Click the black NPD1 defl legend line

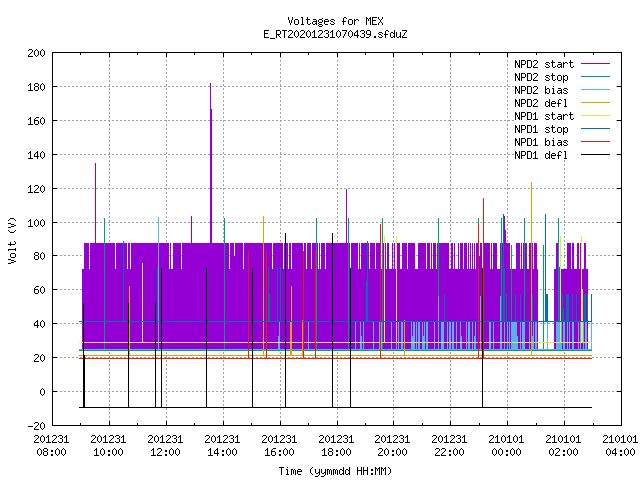[x=595, y=155]
